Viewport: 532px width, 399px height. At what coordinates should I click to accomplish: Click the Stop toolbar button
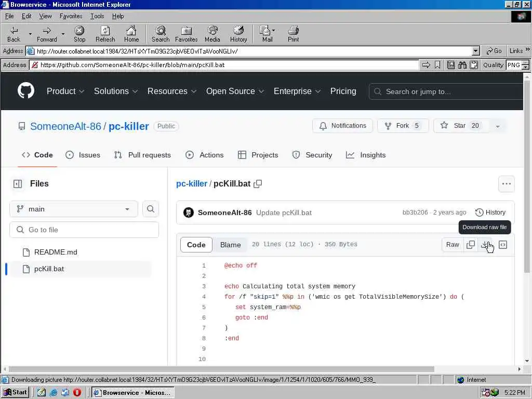pyautogui.click(x=79, y=34)
